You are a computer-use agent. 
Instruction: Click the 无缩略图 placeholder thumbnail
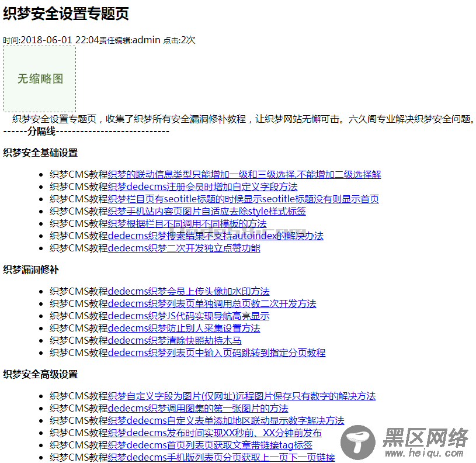(40, 79)
